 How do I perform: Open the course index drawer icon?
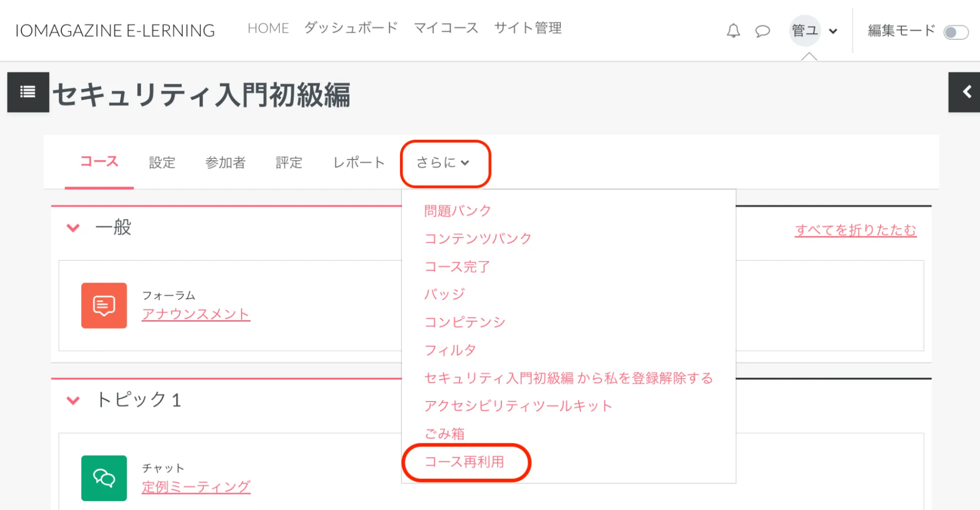(28, 92)
